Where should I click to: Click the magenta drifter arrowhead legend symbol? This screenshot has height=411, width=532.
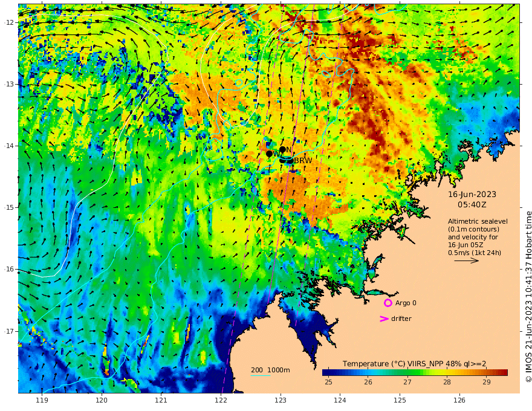(x=384, y=319)
